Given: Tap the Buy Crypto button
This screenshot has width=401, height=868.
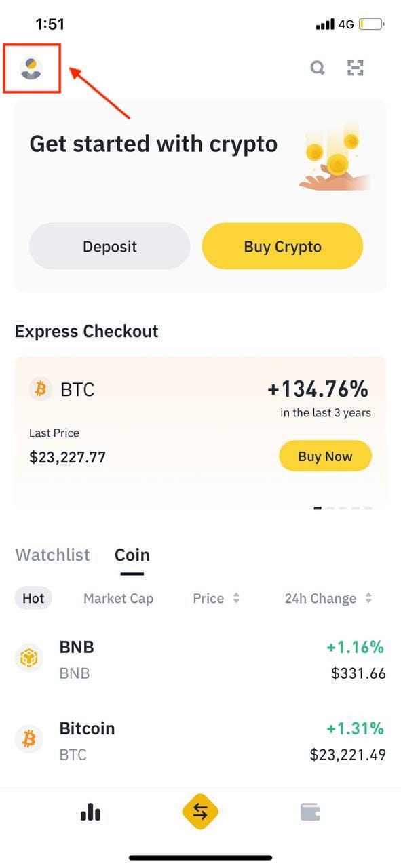Looking at the screenshot, I should point(282,246).
